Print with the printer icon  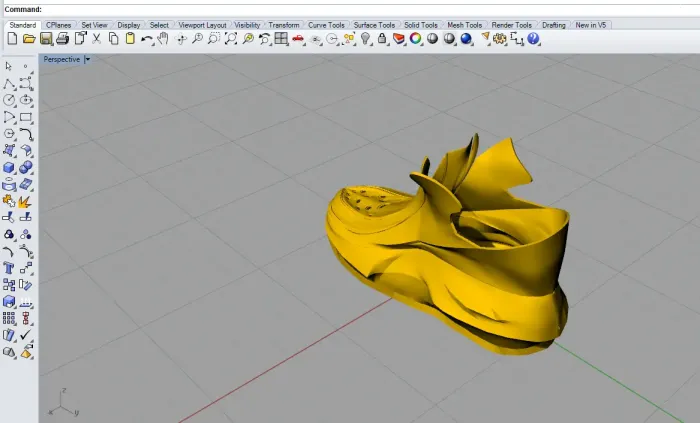click(62, 39)
